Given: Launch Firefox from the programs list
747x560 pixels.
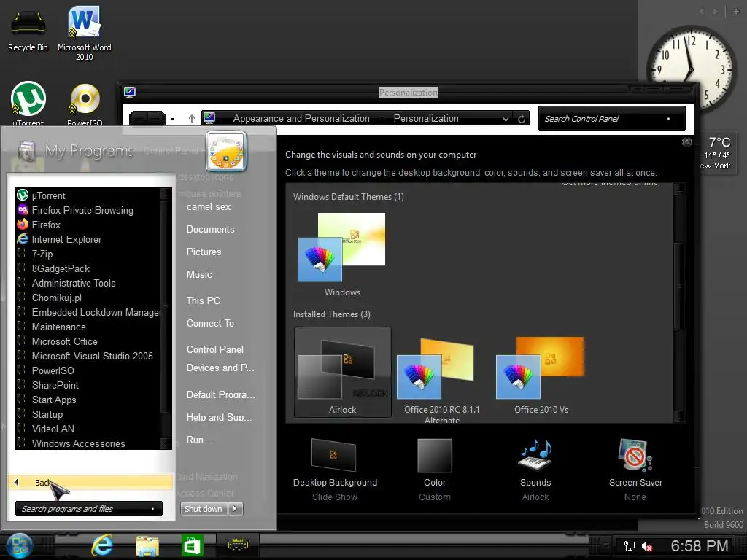Looking at the screenshot, I should coord(88,225).
